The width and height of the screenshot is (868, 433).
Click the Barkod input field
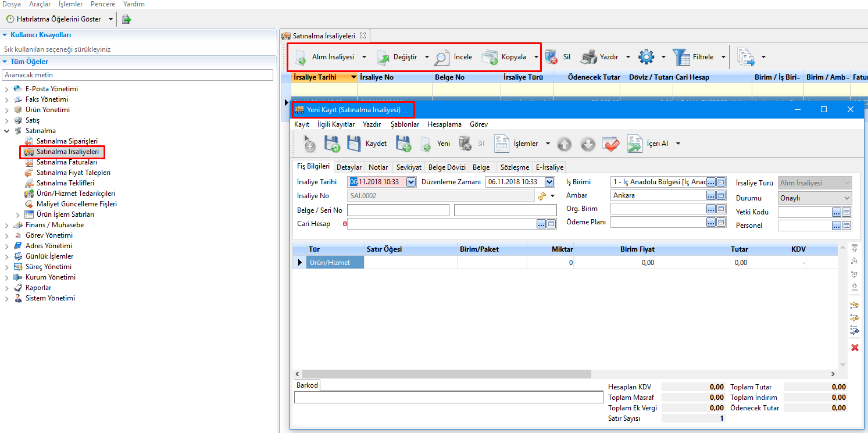(448, 397)
